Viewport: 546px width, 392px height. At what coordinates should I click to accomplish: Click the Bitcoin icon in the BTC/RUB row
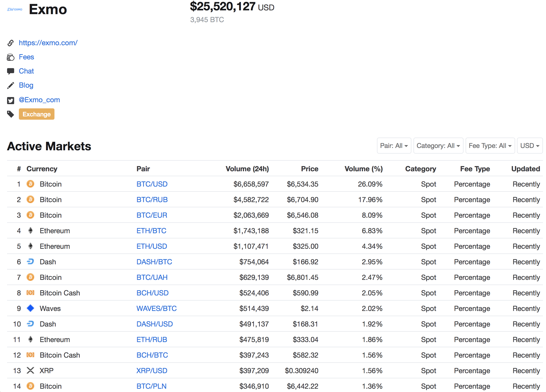click(x=30, y=200)
